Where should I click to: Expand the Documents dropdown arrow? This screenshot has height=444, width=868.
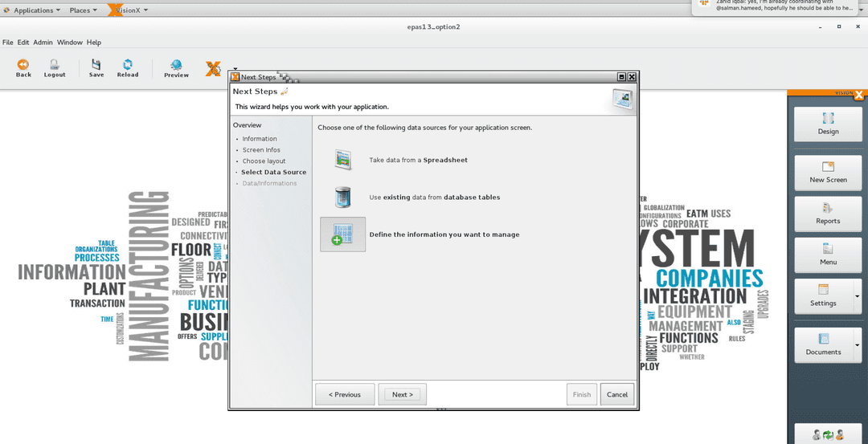857,345
